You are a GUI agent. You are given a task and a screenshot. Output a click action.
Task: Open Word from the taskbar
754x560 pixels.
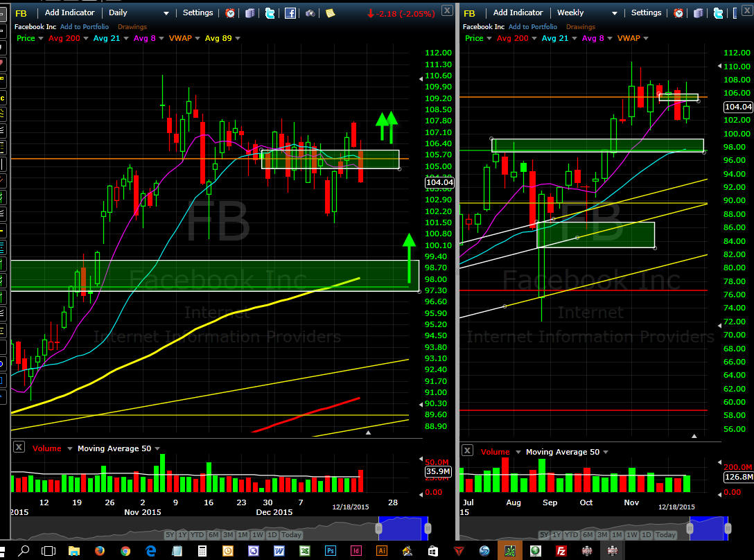279,551
